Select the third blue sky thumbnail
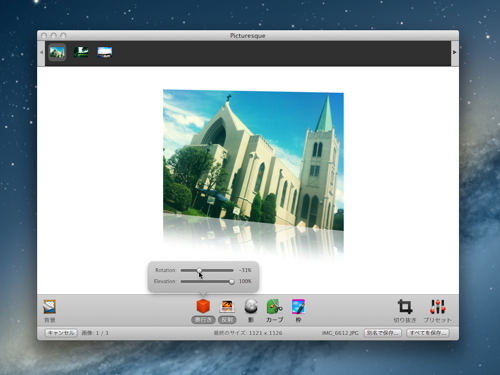 (x=105, y=52)
